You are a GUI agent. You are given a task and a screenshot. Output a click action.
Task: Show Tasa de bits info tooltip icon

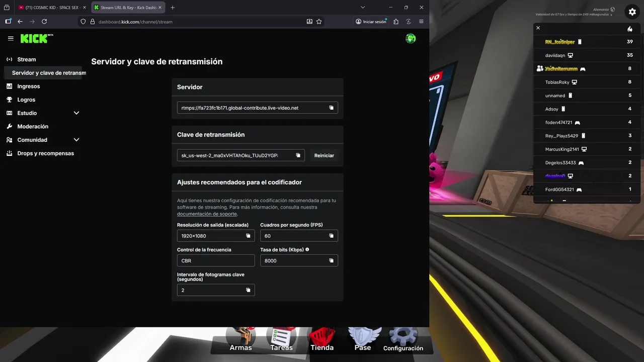click(307, 249)
